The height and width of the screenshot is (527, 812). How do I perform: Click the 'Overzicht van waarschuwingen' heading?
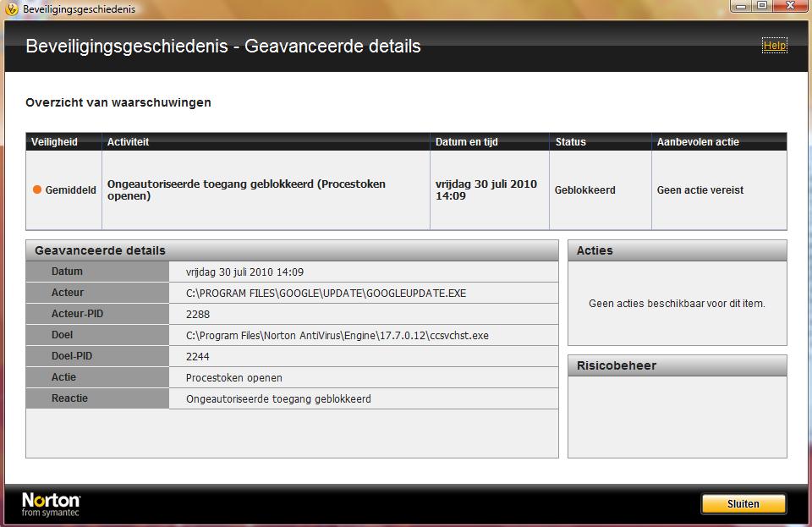pyautogui.click(x=118, y=102)
